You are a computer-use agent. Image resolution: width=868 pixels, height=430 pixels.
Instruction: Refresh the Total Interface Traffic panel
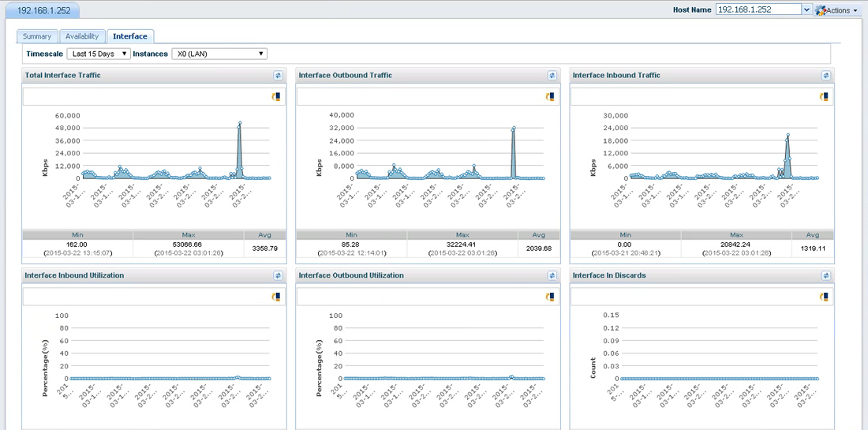coord(278,76)
